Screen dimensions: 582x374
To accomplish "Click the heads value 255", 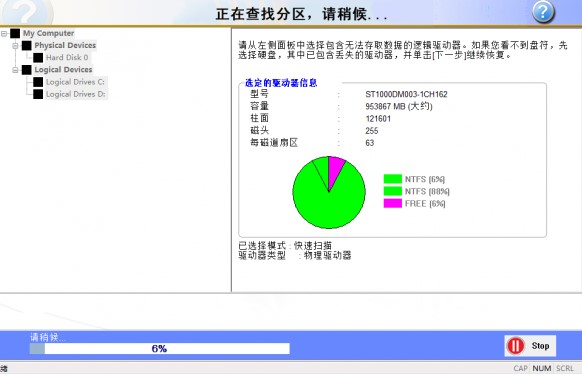I will pyautogui.click(x=372, y=131).
